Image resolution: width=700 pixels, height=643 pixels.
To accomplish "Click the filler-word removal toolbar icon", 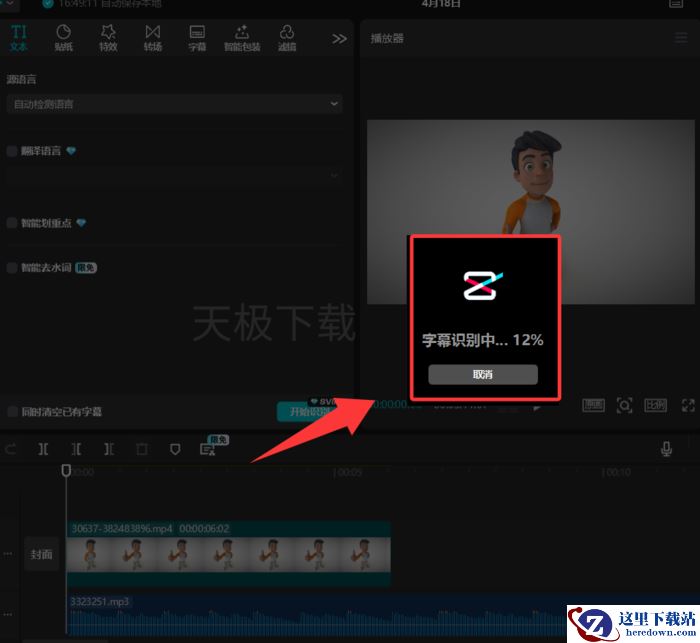I will pyautogui.click(x=208, y=449).
